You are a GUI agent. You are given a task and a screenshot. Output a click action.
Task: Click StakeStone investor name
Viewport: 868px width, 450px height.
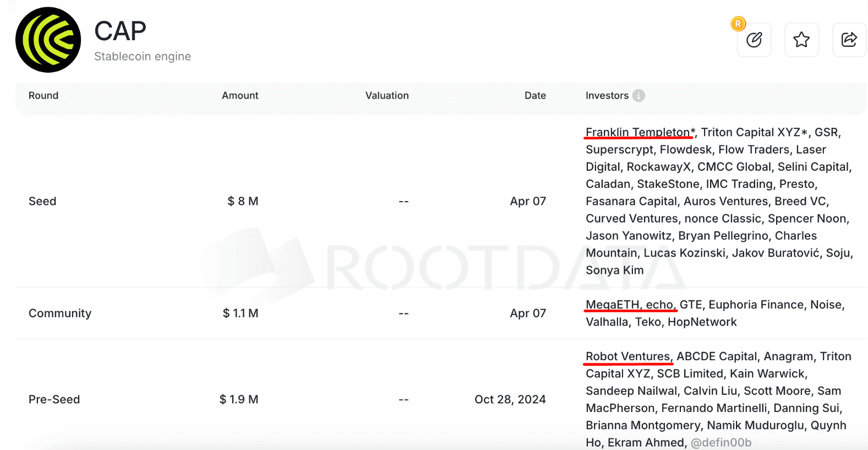click(668, 184)
